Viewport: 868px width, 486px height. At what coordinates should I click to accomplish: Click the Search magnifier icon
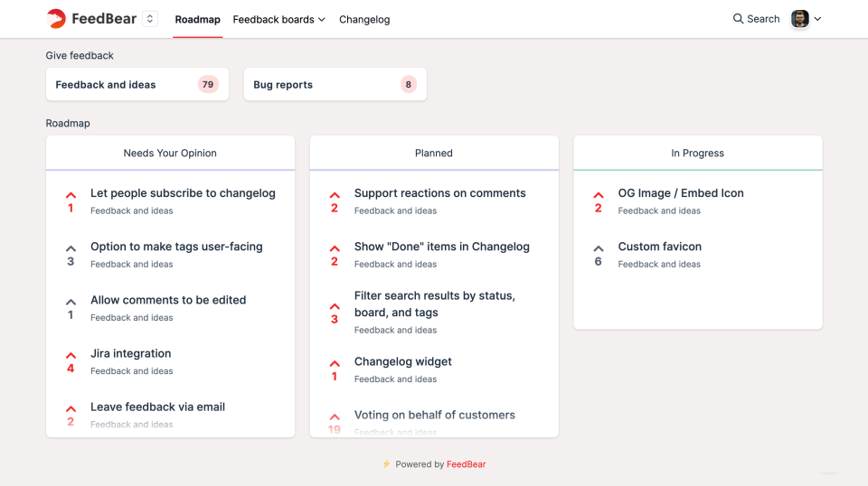(x=739, y=19)
